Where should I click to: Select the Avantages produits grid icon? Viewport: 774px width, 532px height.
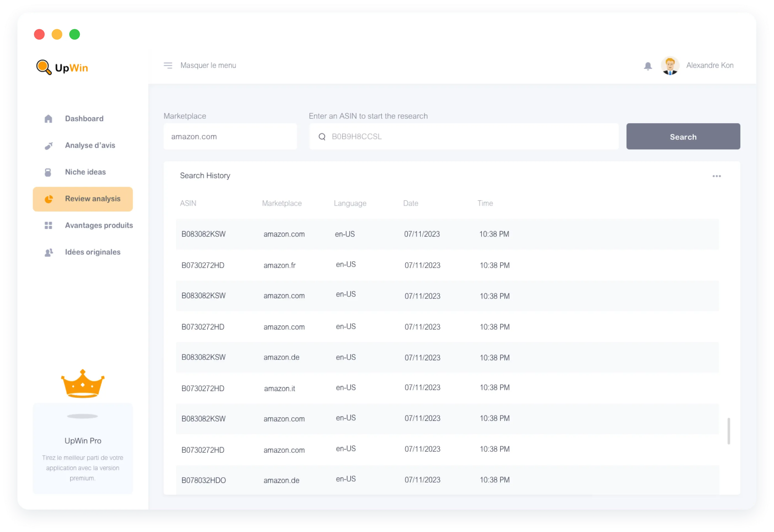pos(48,225)
